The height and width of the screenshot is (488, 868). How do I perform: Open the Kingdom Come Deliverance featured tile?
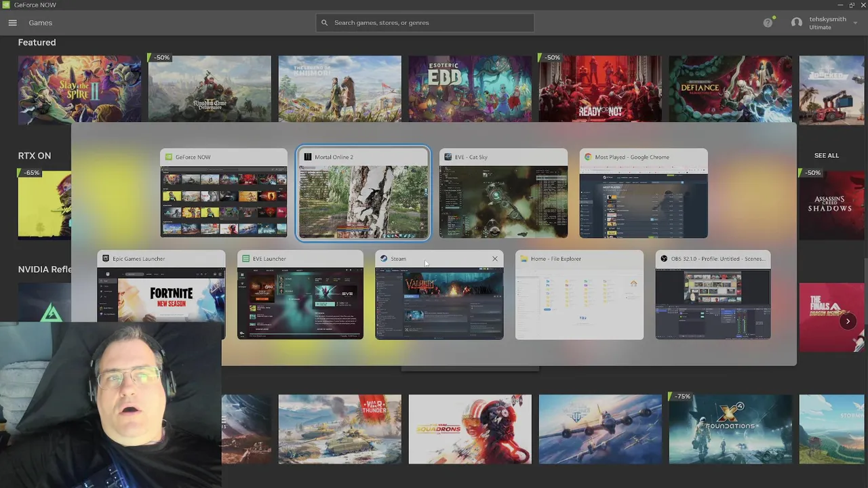pyautogui.click(x=210, y=89)
